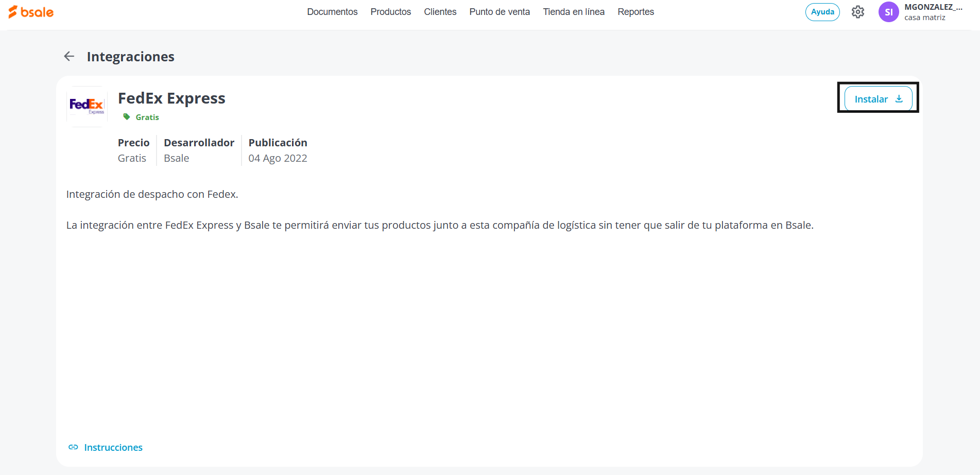This screenshot has height=475, width=980.
Task: Click the date 04 Ago 2022
Action: 278,158
